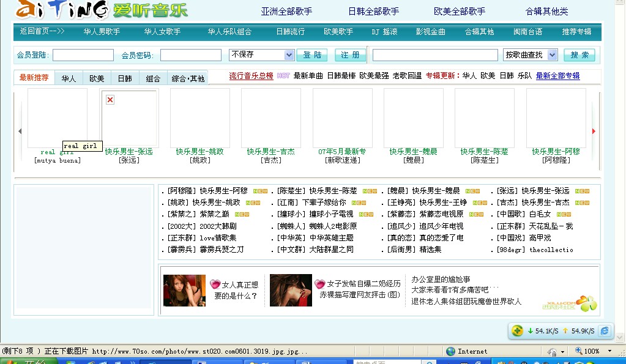626x364 pixels.
Task: Click the zoom magnifier icon in status bar
Action: click(x=578, y=351)
